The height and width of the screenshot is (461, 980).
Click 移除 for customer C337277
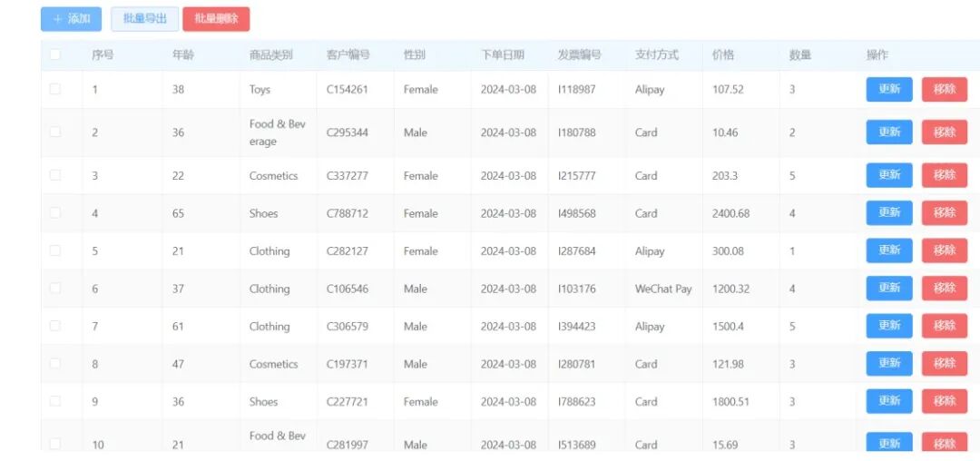click(945, 175)
